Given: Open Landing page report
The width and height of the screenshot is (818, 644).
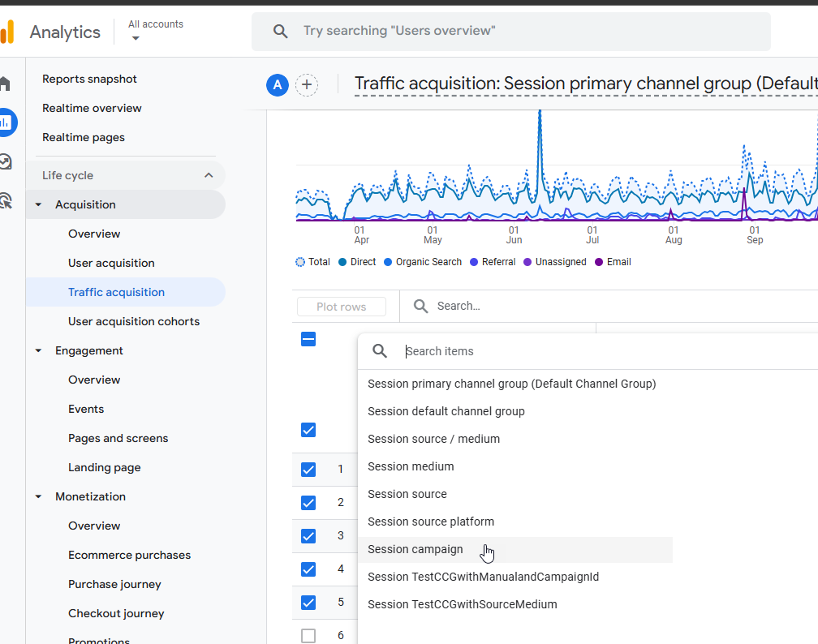Looking at the screenshot, I should 105,467.
